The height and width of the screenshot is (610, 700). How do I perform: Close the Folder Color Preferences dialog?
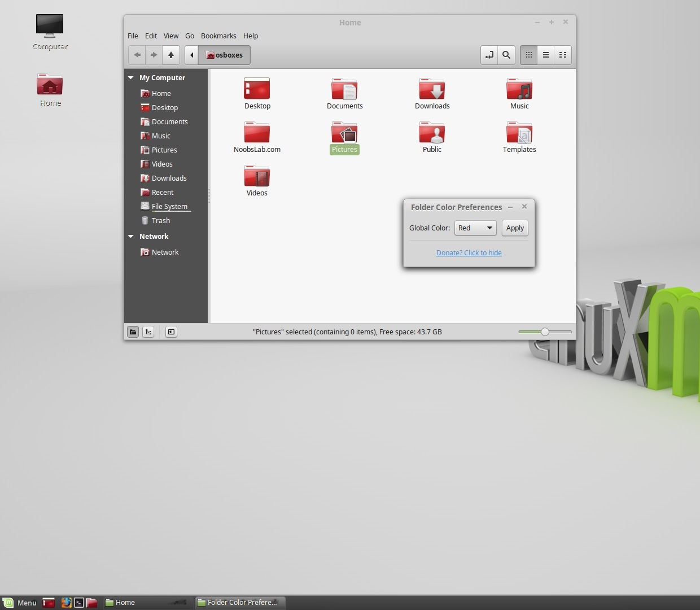pyautogui.click(x=524, y=207)
